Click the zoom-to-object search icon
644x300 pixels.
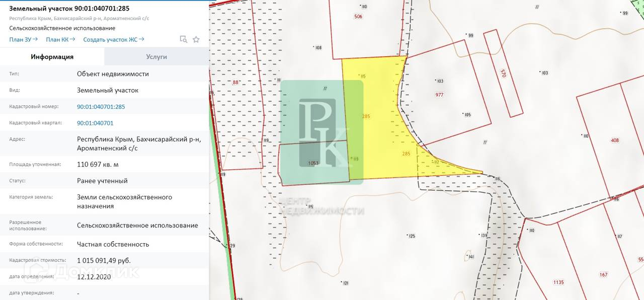coord(184,39)
